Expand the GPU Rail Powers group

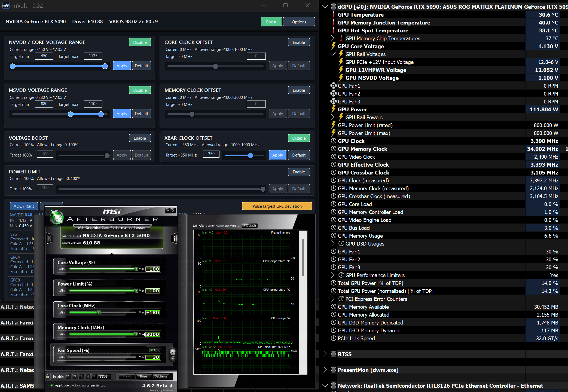click(x=333, y=117)
